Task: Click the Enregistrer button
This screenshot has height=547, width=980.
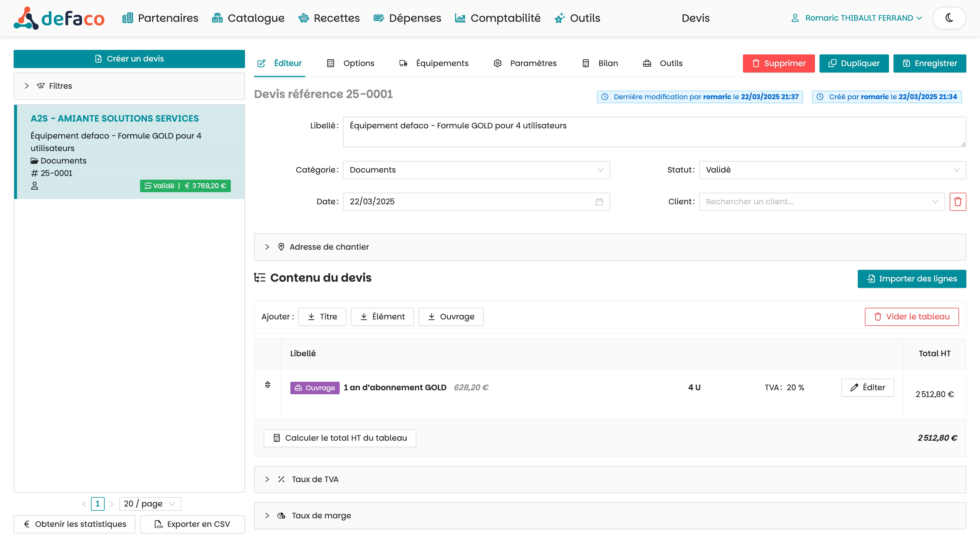Action: [930, 63]
